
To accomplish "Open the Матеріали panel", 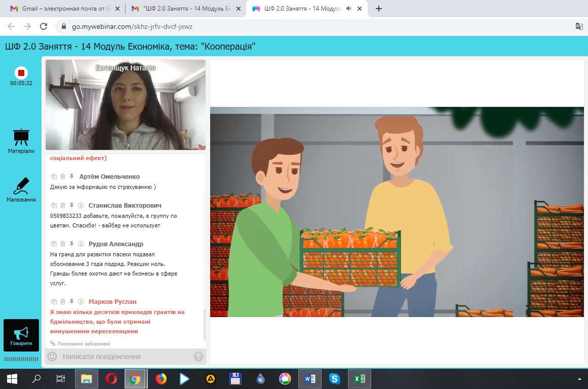I will pos(21,140).
